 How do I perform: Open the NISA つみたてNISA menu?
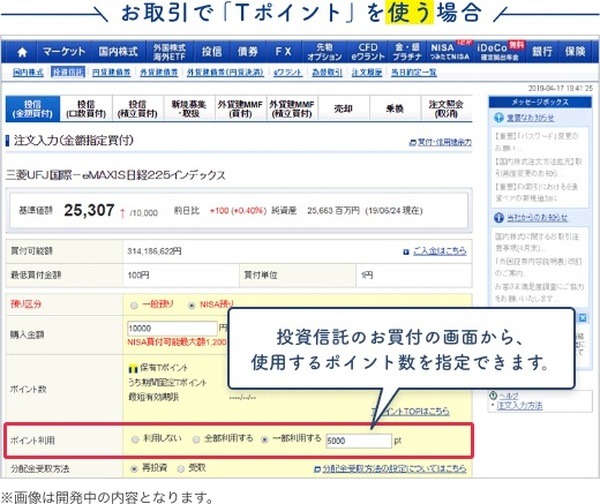(x=450, y=52)
